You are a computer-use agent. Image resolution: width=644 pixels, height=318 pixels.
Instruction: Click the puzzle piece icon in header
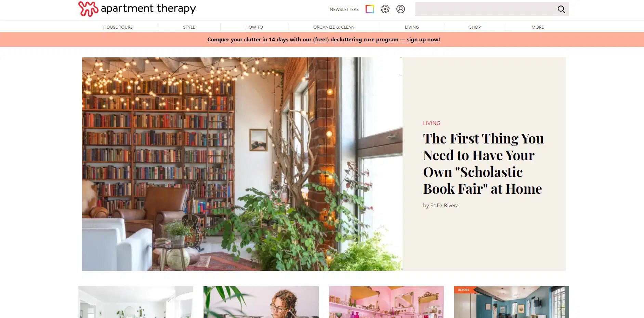[x=385, y=9]
